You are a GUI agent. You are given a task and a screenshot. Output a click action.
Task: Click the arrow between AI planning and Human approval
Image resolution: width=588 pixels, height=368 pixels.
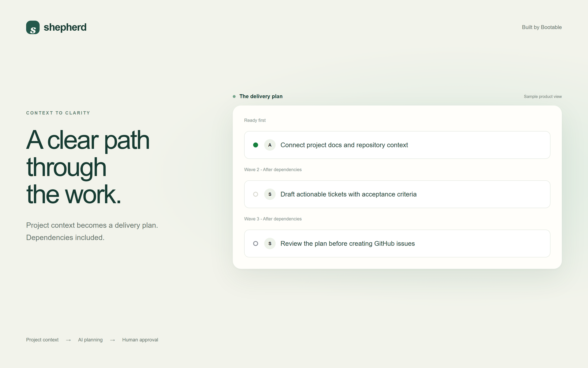[112, 340]
